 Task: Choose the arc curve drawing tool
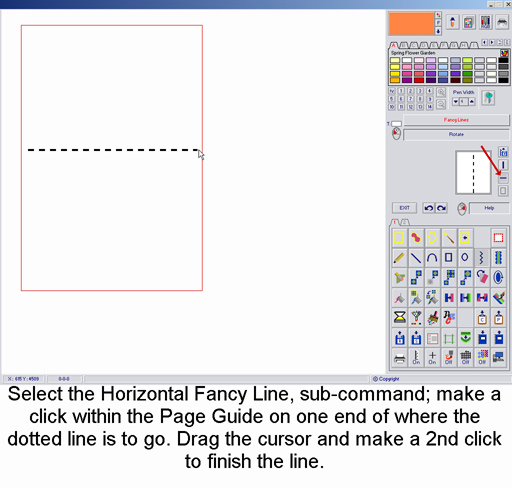[x=432, y=257]
